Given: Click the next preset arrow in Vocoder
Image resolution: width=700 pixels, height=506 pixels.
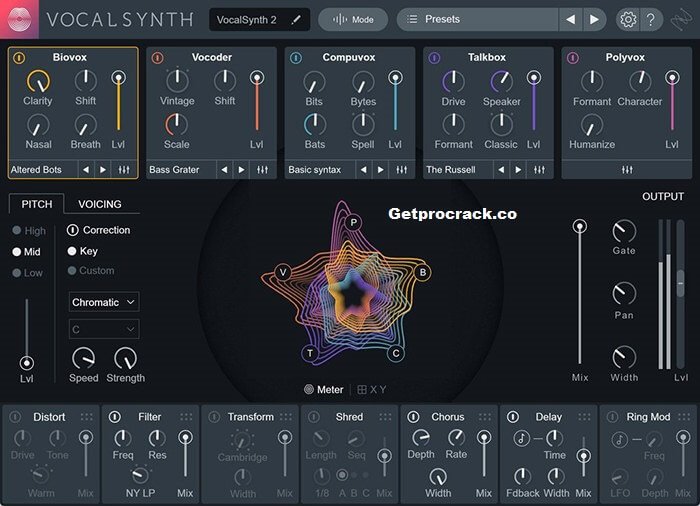Looking at the screenshot, I should (243, 170).
